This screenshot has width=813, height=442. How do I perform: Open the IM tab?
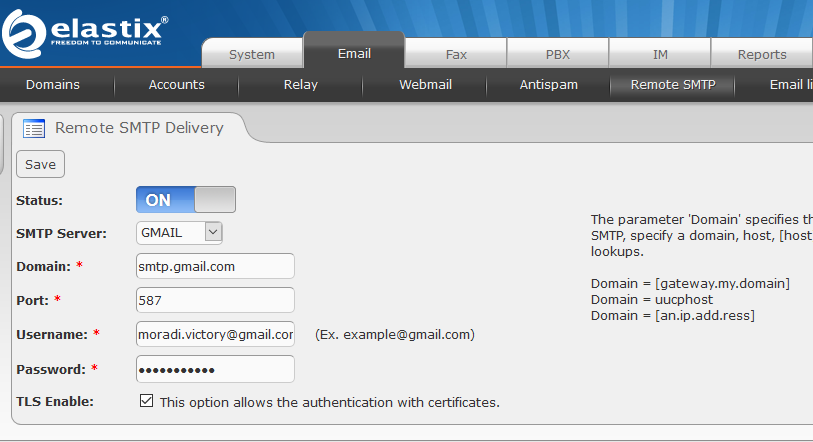click(x=660, y=54)
